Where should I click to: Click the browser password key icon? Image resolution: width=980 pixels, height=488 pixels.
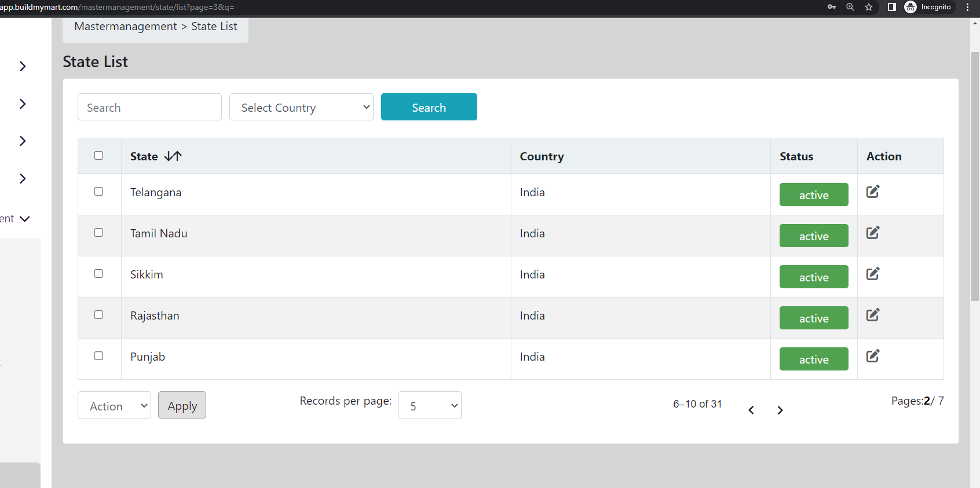pyautogui.click(x=832, y=7)
